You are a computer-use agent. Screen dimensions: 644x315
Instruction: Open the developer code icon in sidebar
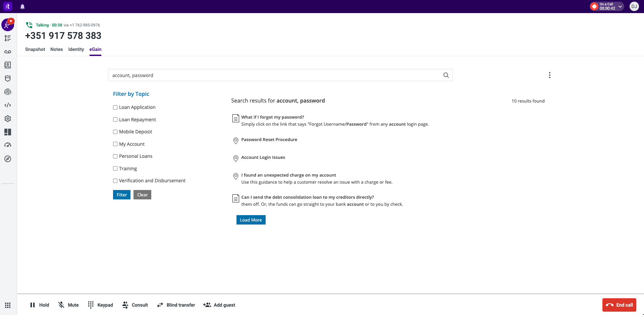(8, 105)
